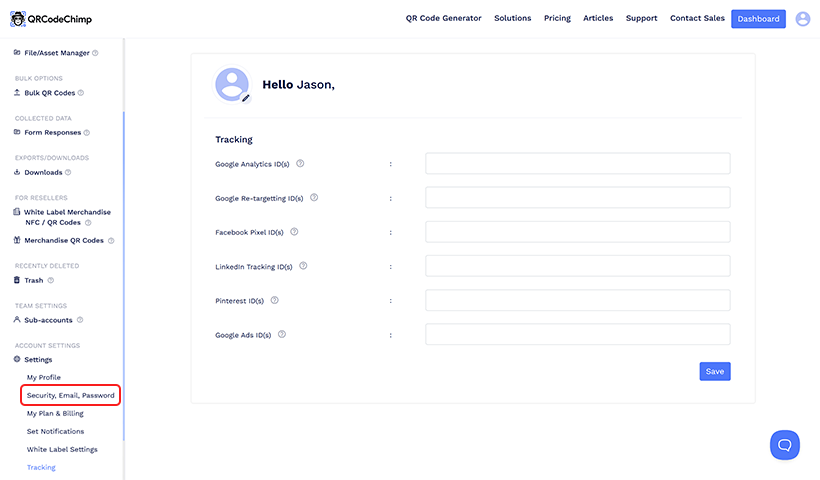
Task: Click info icon next to Google Ads ID(s)
Action: coord(282,334)
